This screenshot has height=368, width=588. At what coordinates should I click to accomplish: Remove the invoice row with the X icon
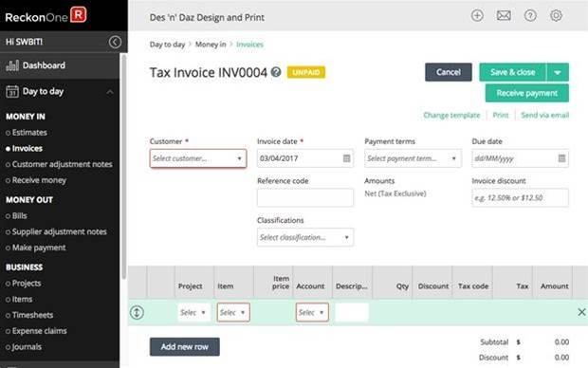coord(581,312)
